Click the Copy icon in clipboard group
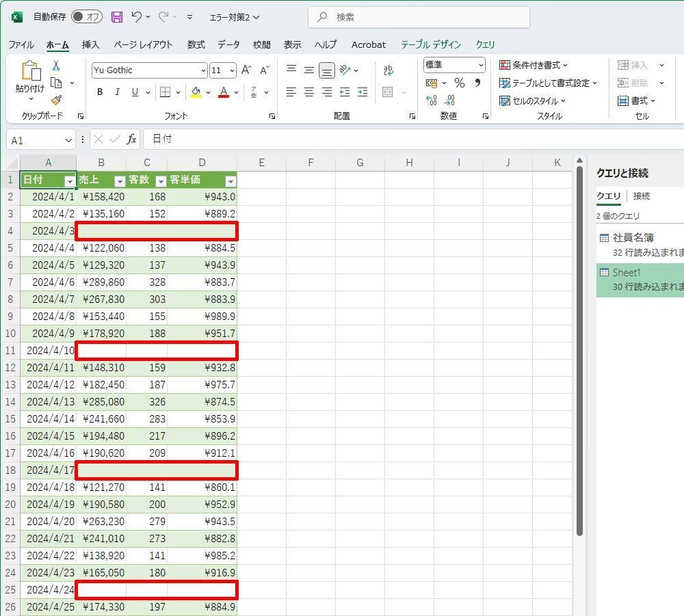Screen dimensions: 684x616 (x=56, y=83)
